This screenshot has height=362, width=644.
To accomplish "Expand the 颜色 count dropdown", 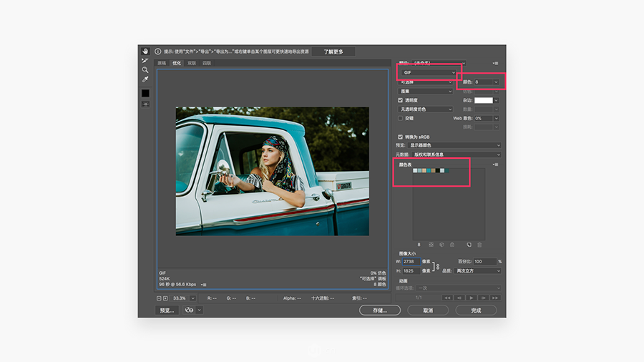I will point(487,82).
